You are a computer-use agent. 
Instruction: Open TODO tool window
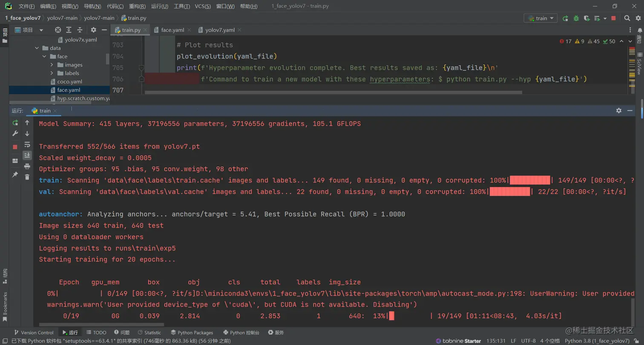pyautogui.click(x=97, y=332)
